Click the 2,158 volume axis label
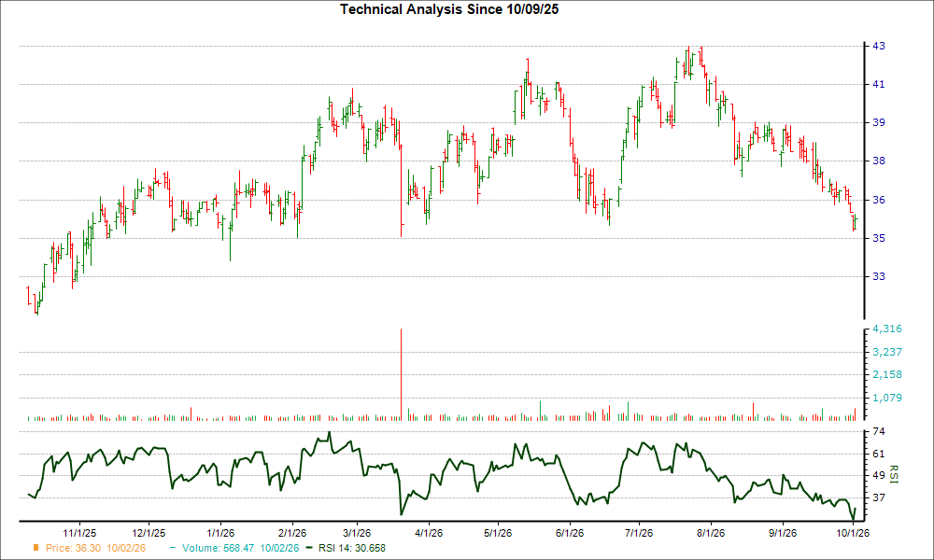The image size is (934, 560). [x=887, y=375]
